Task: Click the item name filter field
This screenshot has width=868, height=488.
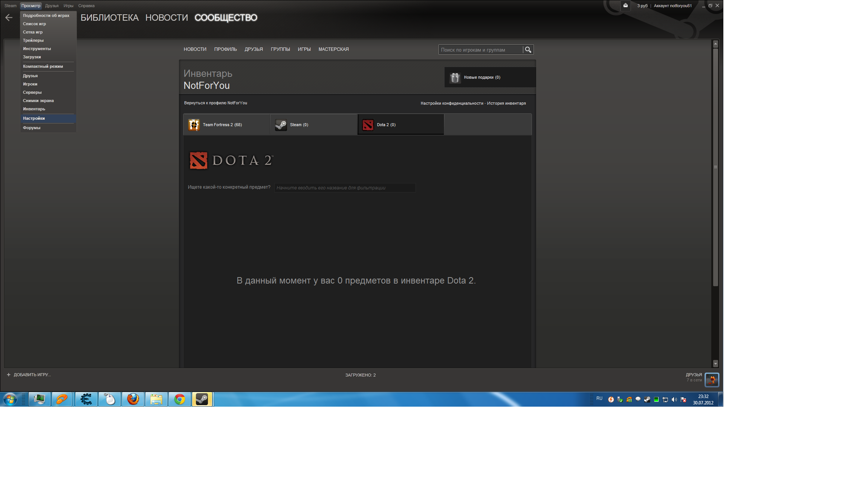Action: pyautogui.click(x=345, y=188)
